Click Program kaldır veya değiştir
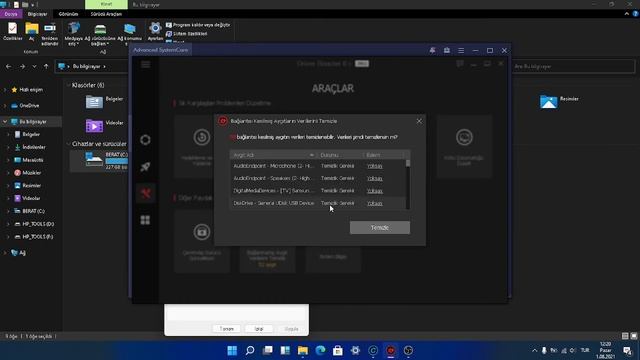 click(198, 25)
